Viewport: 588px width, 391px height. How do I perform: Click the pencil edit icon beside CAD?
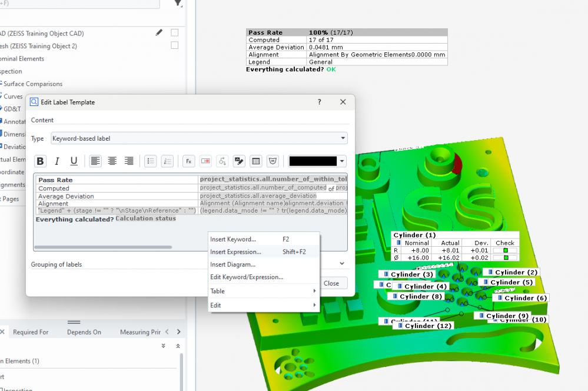159,33
